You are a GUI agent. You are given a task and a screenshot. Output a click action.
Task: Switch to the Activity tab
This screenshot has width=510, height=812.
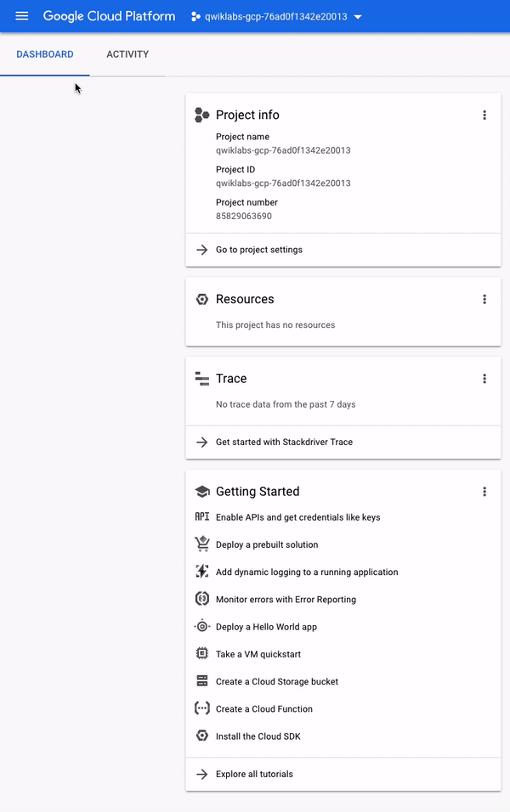coord(127,54)
